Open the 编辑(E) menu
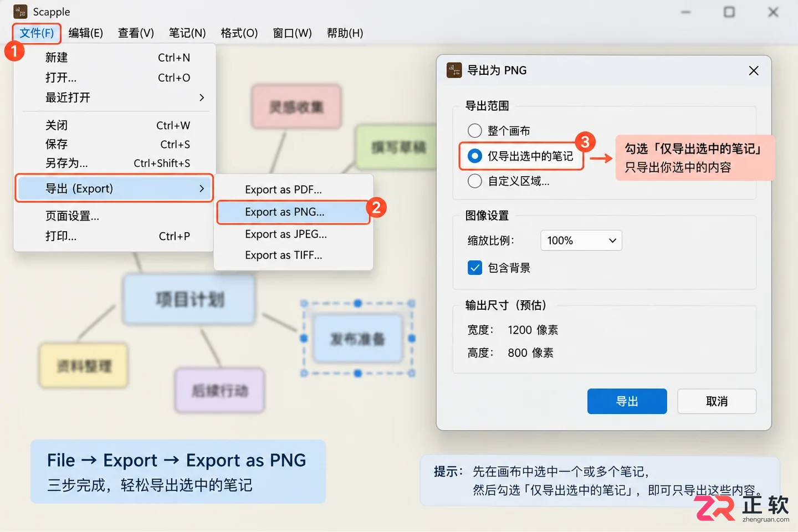 85,33
